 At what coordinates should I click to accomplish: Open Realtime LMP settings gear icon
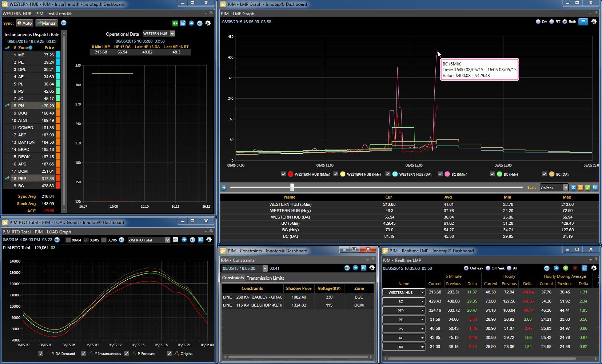pos(594,268)
